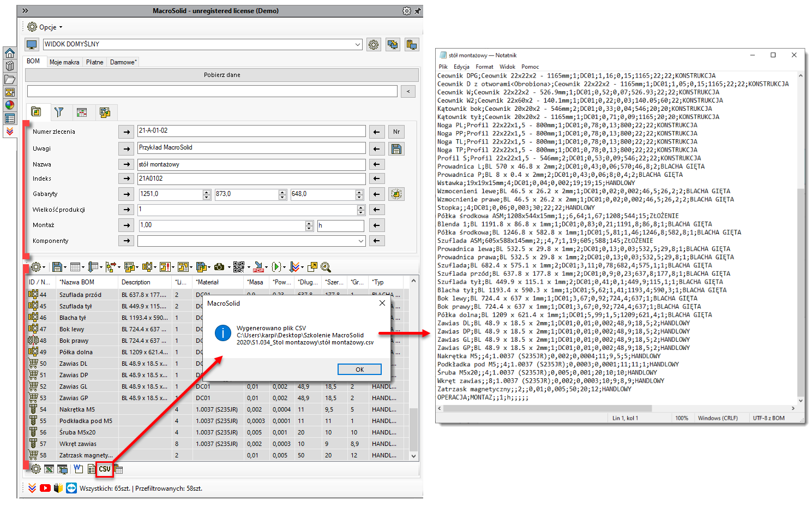
Task: Switch to the Darmowe tab
Action: [x=123, y=62]
